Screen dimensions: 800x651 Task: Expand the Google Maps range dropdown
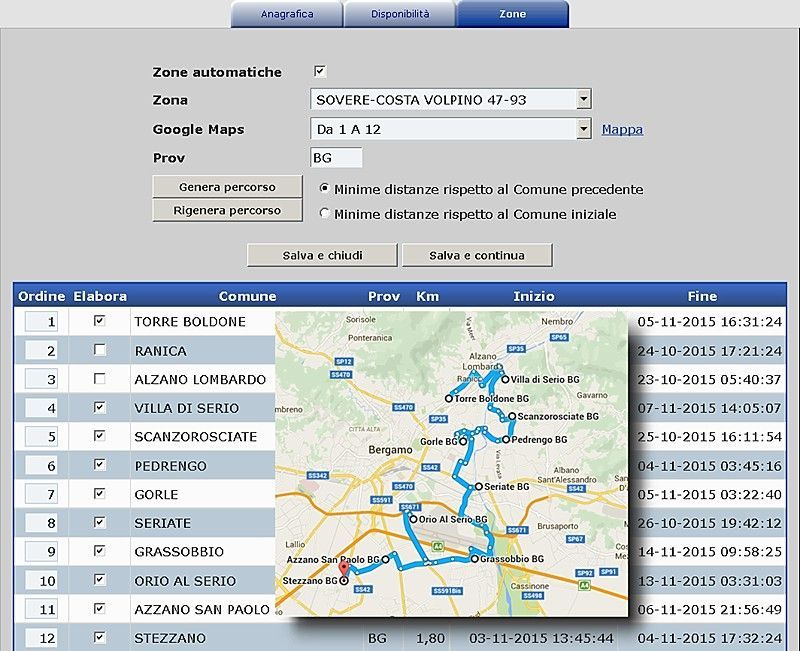(x=584, y=129)
